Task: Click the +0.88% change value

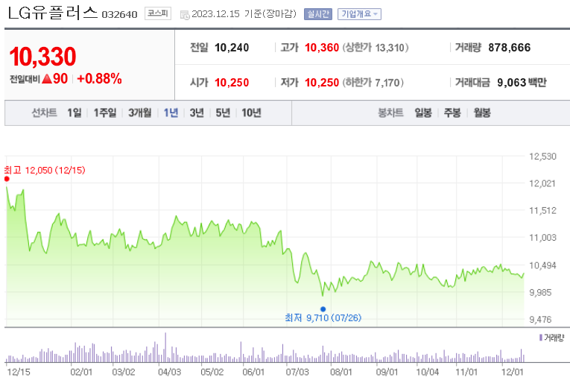Action: click(99, 79)
